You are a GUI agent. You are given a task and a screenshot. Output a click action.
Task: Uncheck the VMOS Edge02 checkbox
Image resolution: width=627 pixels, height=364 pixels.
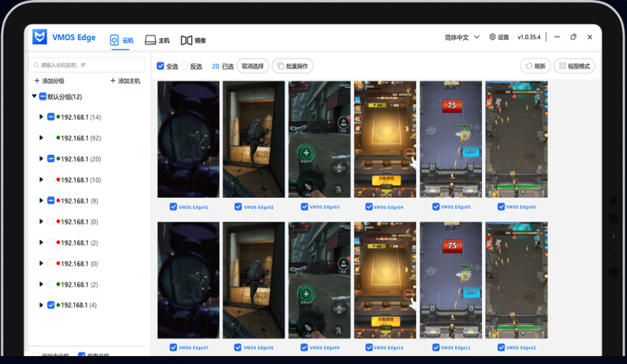pos(238,207)
